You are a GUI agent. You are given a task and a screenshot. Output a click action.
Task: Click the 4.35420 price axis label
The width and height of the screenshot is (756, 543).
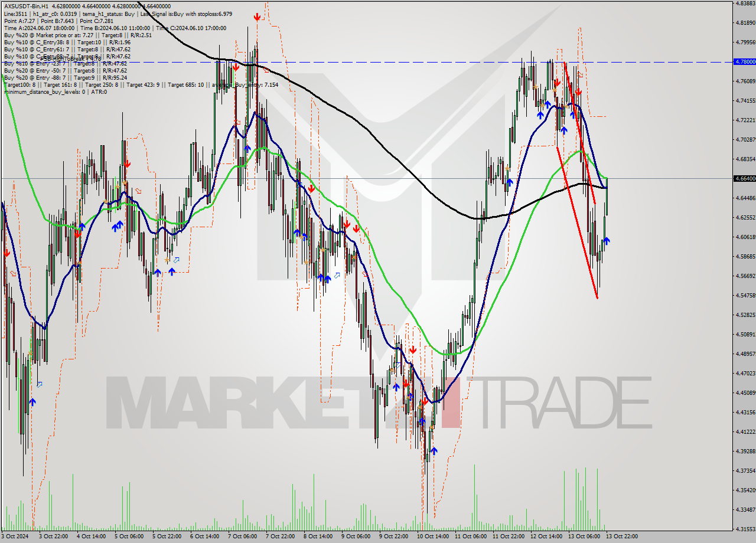[x=745, y=490]
